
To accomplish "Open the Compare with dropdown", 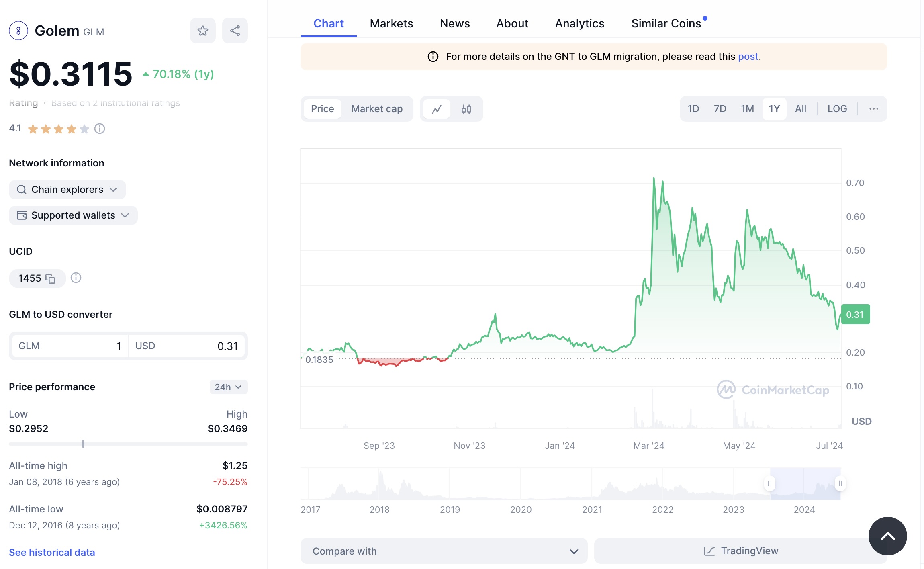I will coord(444,551).
